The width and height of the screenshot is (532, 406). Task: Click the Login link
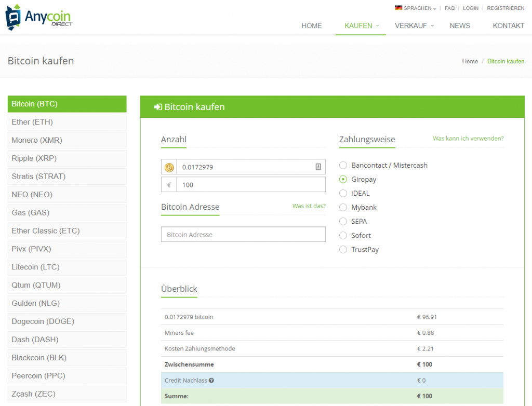click(471, 8)
